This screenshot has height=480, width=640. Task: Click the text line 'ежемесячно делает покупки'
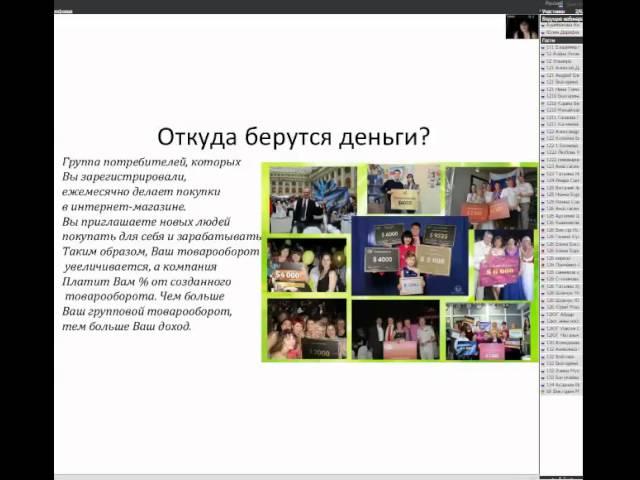[x=141, y=192]
